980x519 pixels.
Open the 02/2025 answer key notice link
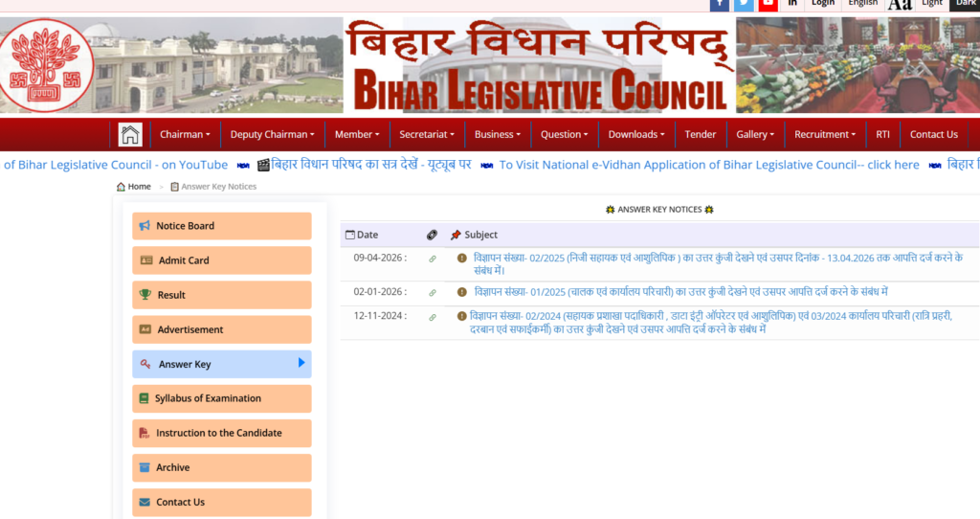tap(718, 264)
